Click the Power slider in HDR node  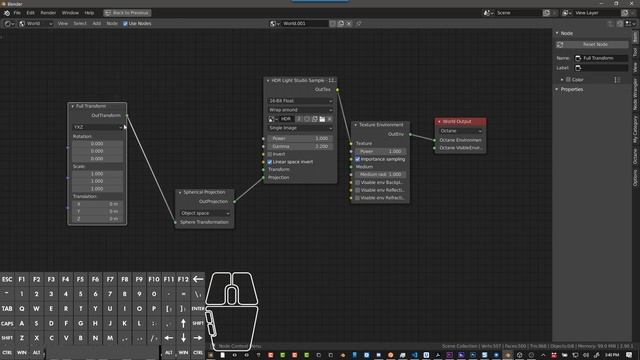(300, 138)
